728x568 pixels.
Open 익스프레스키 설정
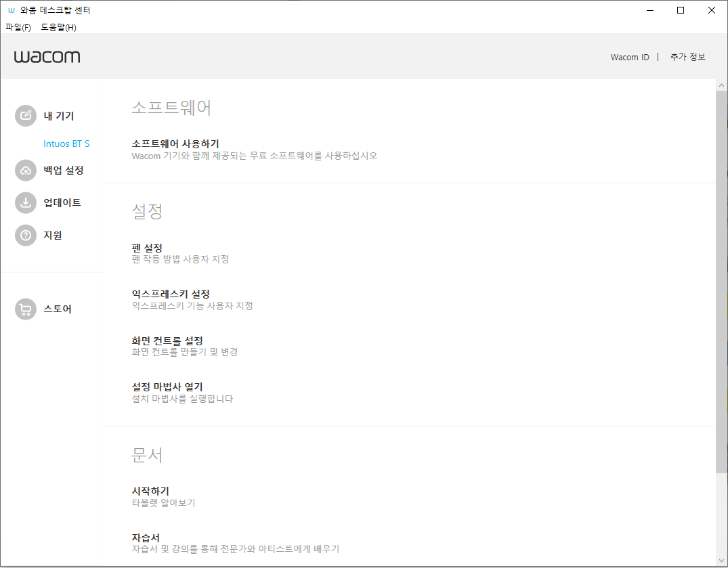click(x=171, y=294)
